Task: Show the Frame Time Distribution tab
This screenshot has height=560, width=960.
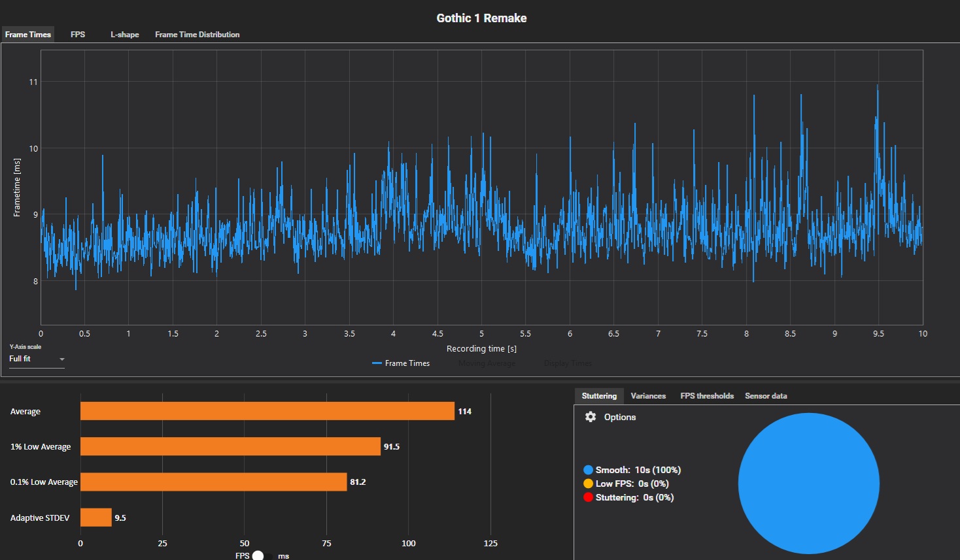Action: [197, 35]
